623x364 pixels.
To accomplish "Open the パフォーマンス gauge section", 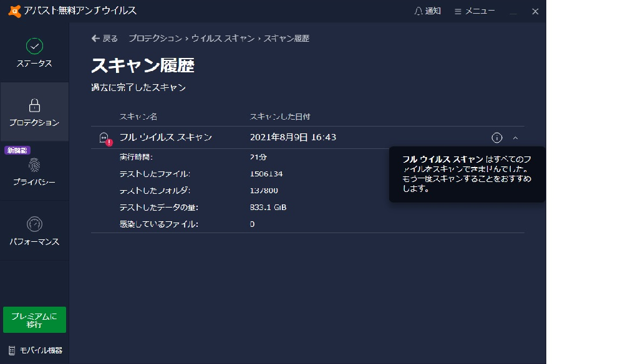I will (x=34, y=231).
